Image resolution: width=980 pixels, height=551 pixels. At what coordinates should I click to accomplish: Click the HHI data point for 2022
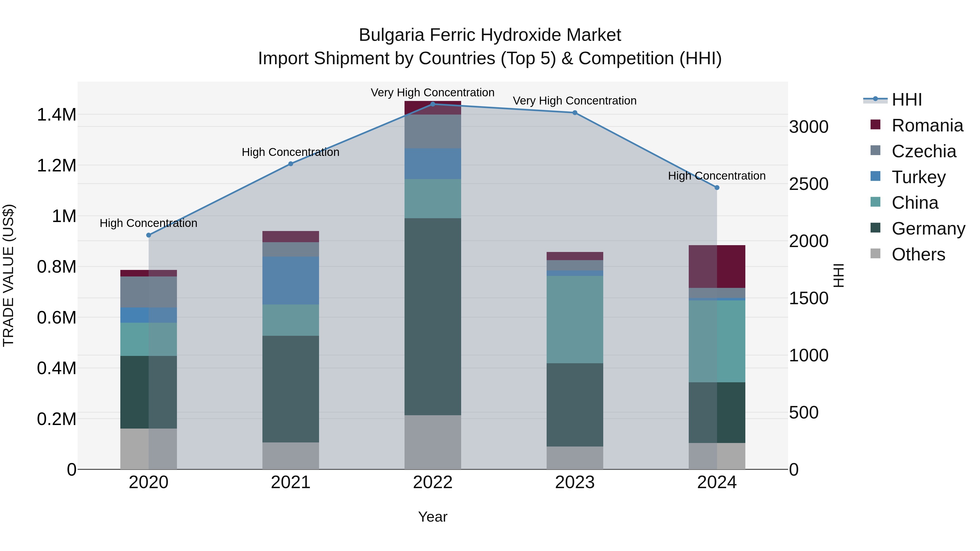click(433, 104)
